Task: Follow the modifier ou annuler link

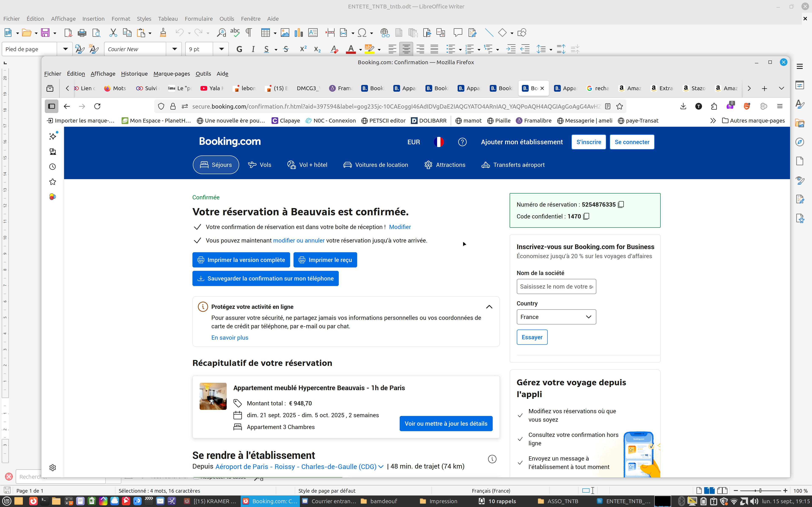Action: [299, 240]
